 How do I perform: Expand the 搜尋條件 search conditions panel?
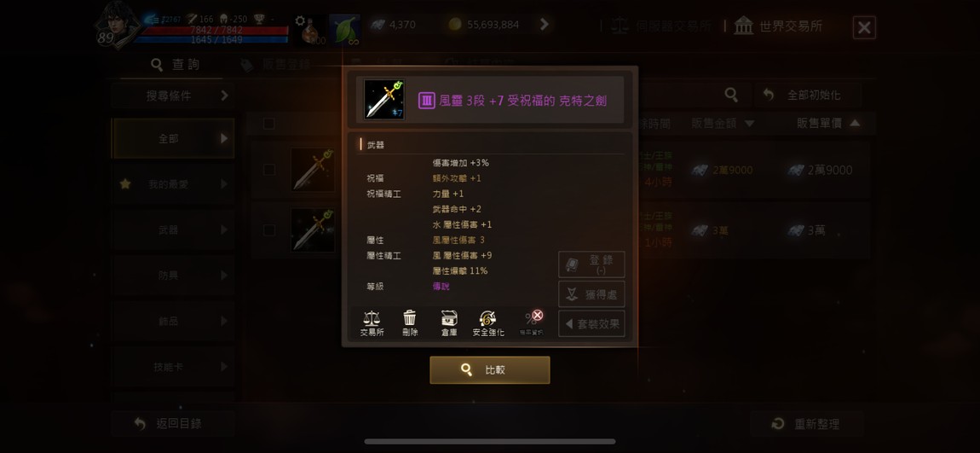tap(173, 96)
